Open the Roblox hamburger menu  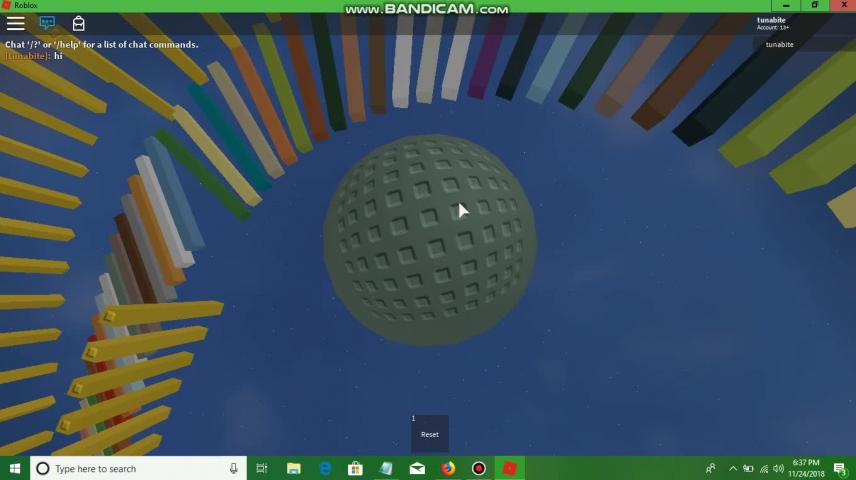click(15, 23)
